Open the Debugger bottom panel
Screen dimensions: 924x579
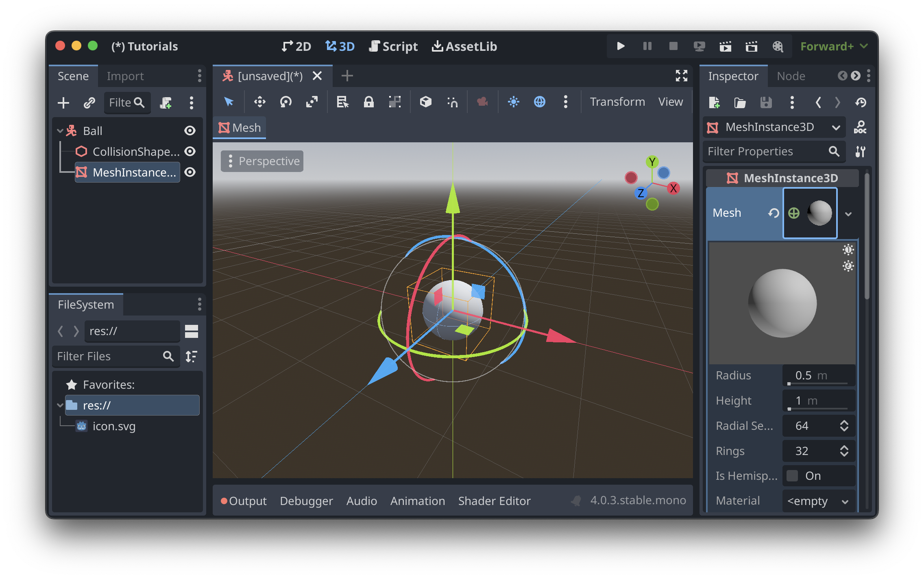click(306, 501)
